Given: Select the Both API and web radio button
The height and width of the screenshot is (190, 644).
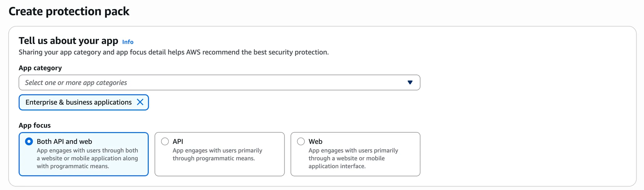Looking at the screenshot, I should (29, 142).
